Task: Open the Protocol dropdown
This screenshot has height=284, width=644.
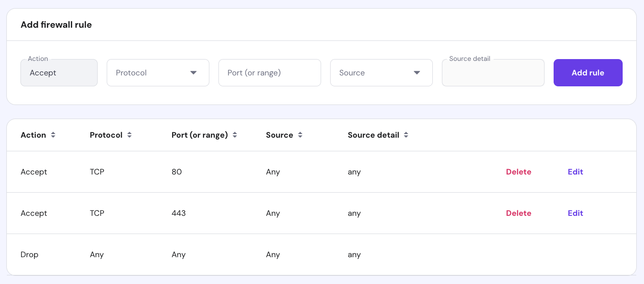Action: coord(158,73)
